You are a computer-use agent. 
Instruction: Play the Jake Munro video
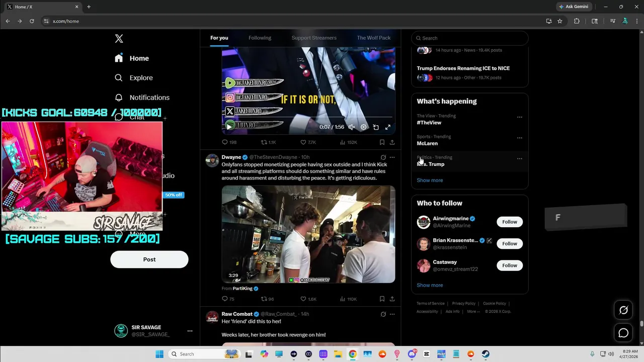click(x=229, y=127)
